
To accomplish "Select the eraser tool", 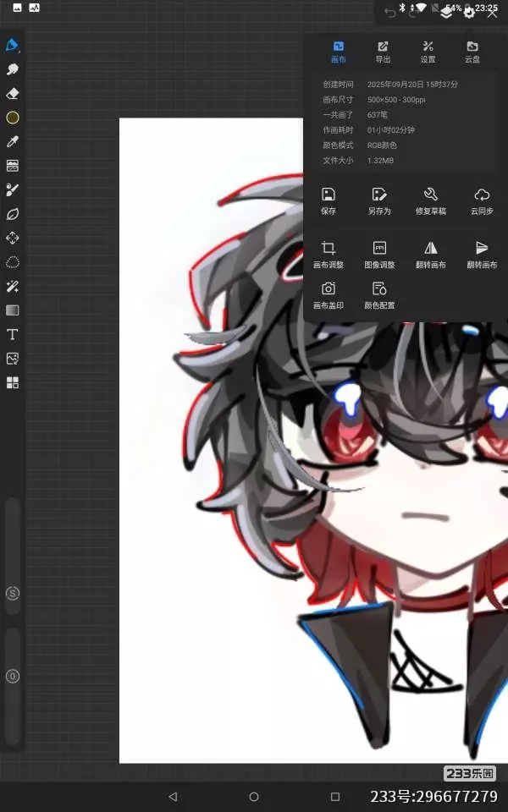I will pyautogui.click(x=13, y=94).
